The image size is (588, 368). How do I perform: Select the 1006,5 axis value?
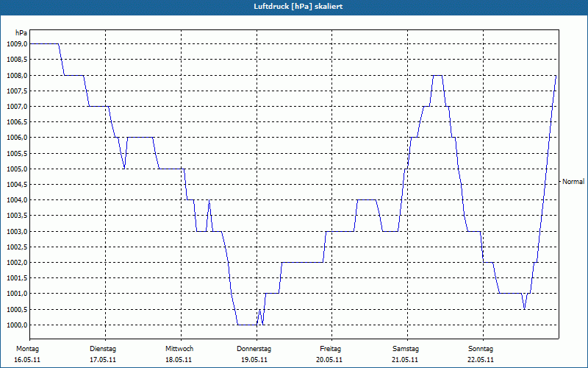coord(17,122)
